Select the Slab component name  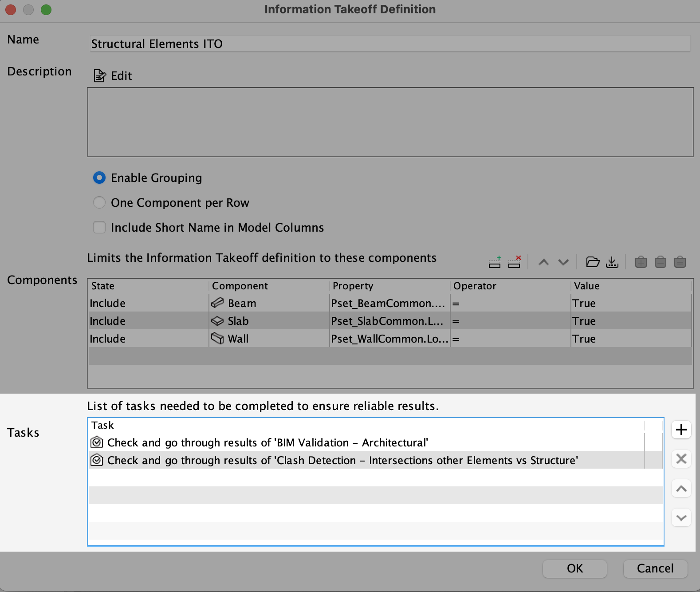238,321
